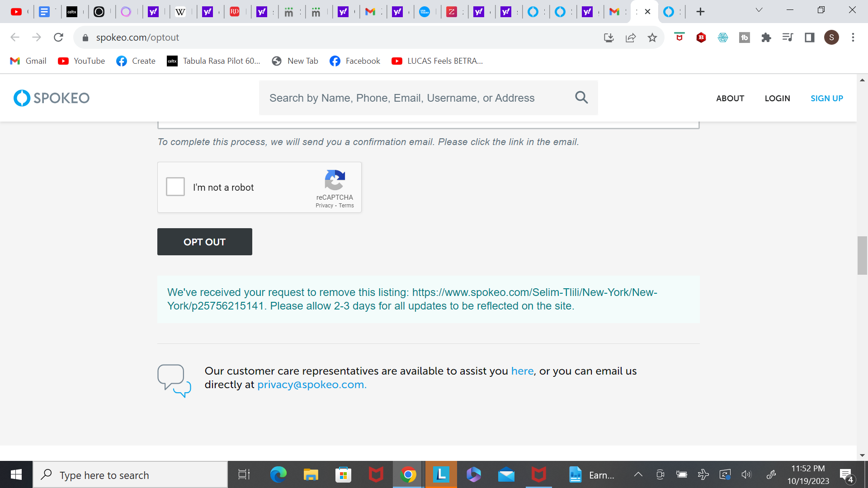Open Tabula Rasa Pilot bookmark
This screenshot has width=868, height=488.
tap(213, 61)
